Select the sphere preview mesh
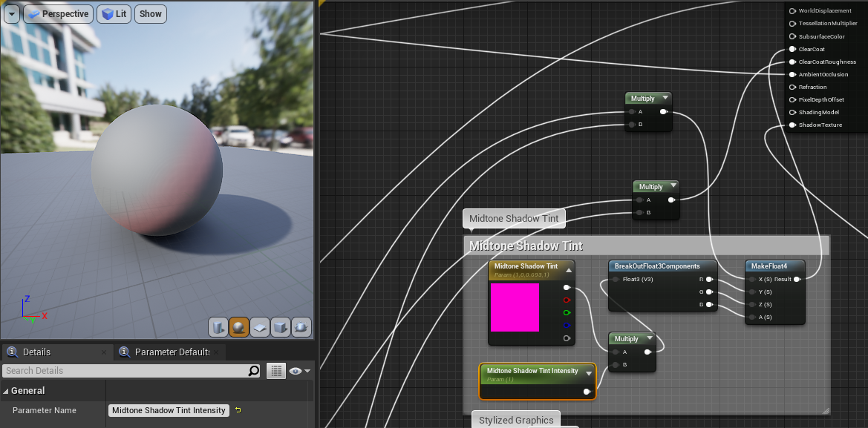 (238, 326)
